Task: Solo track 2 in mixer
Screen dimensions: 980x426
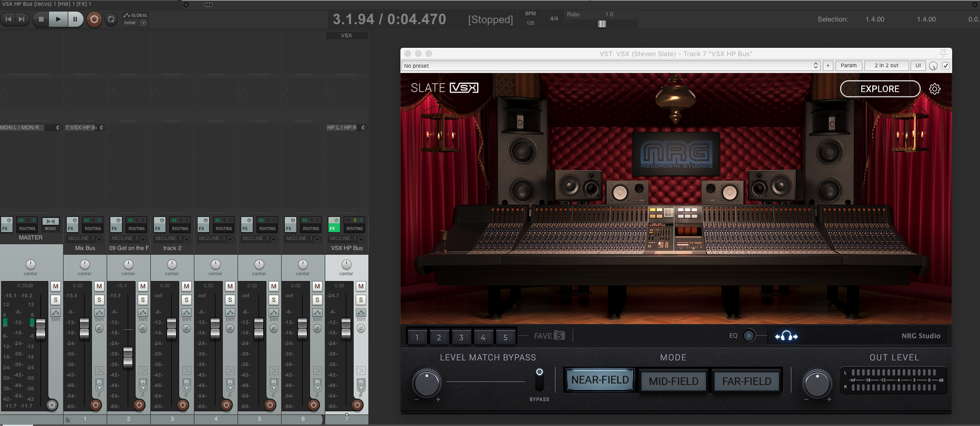Action: (x=186, y=299)
